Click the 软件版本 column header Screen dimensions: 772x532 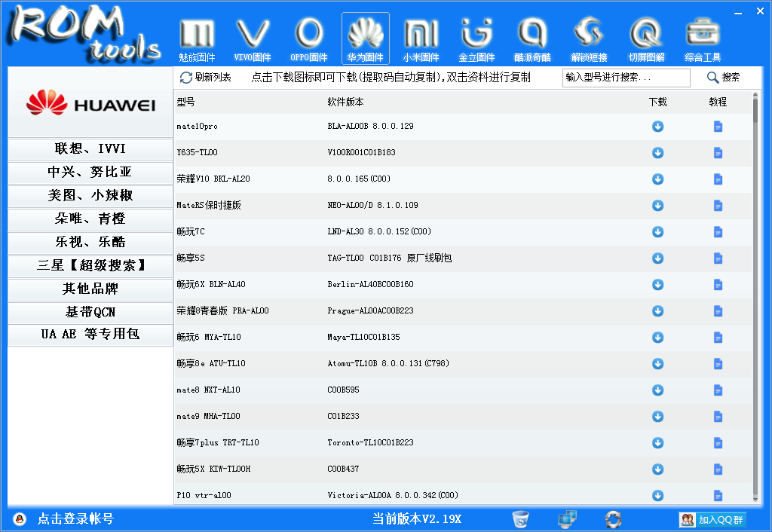(x=345, y=102)
